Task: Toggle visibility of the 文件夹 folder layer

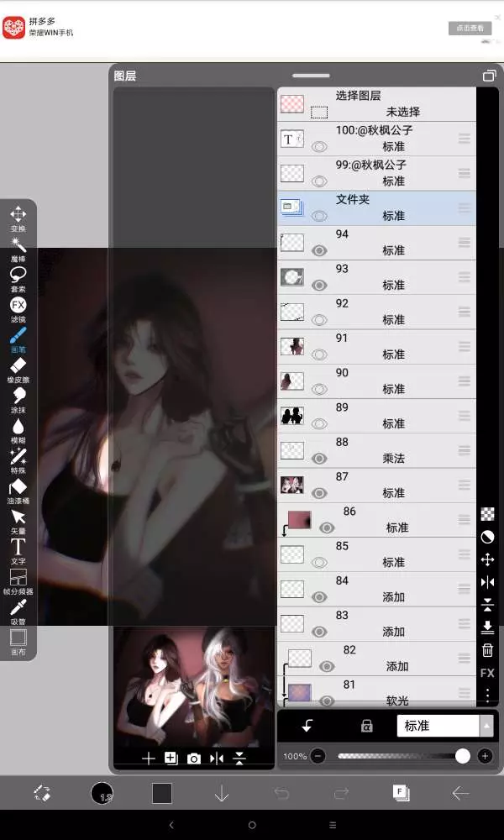Action: [319, 216]
